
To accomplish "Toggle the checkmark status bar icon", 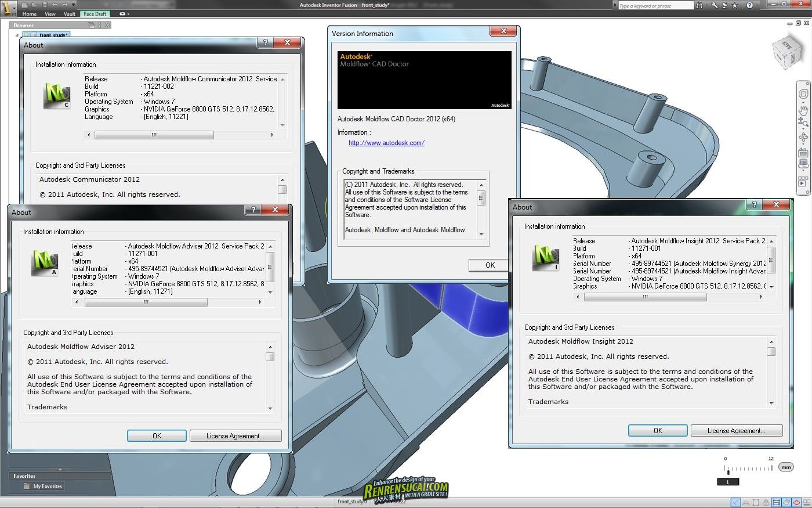I will click(735, 502).
